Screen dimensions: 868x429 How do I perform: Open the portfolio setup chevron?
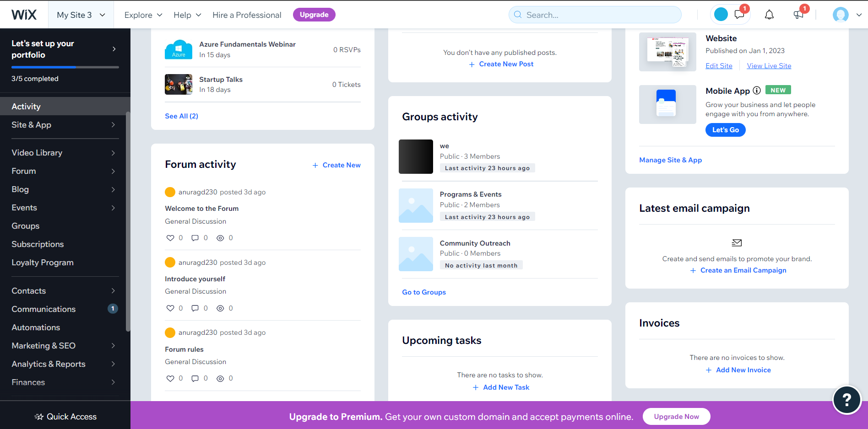114,49
